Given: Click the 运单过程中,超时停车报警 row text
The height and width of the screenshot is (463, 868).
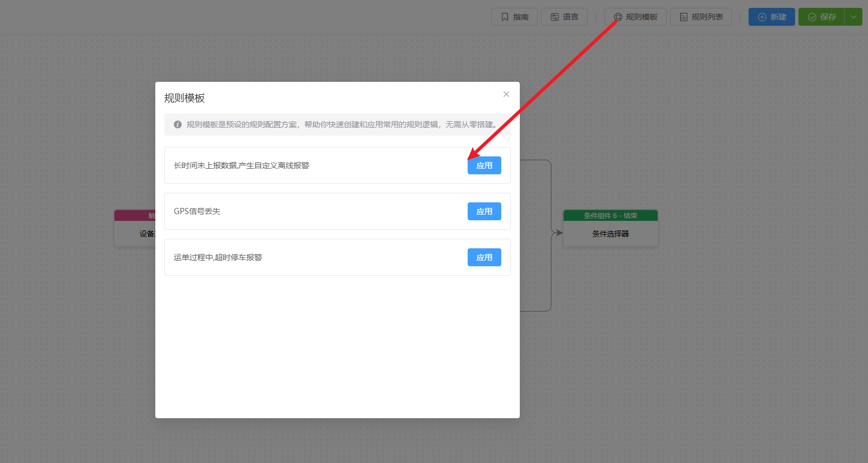Looking at the screenshot, I should 218,257.
